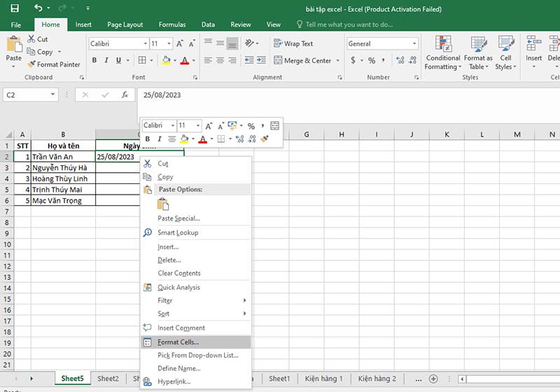Click Merge & Center button

coord(303,60)
